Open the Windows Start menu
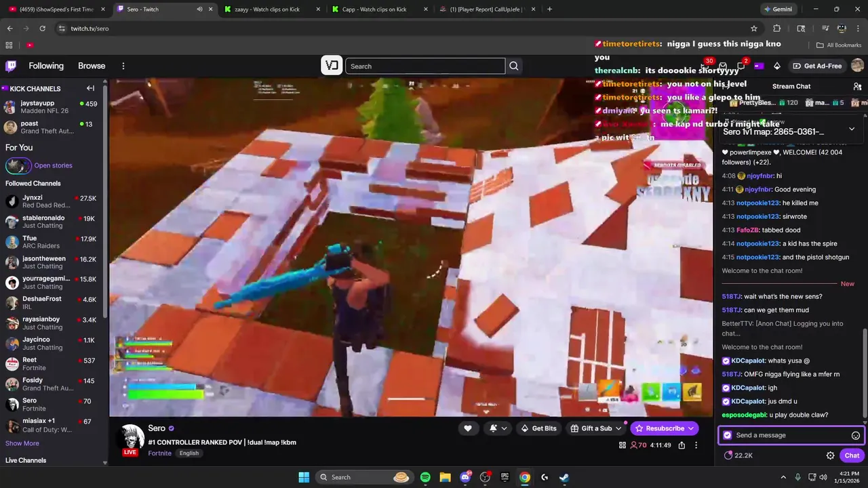Screen dimensions: 868x488 (x=304, y=477)
